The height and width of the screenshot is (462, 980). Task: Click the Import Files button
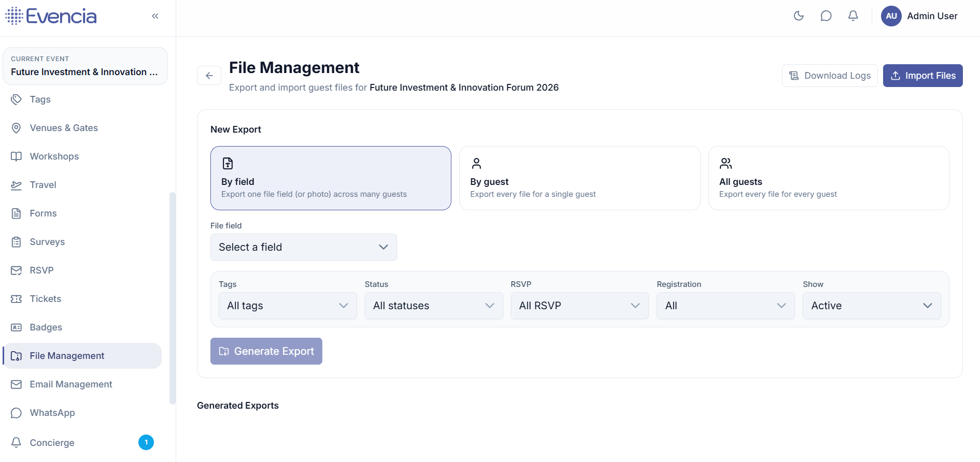pyautogui.click(x=923, y=76)
